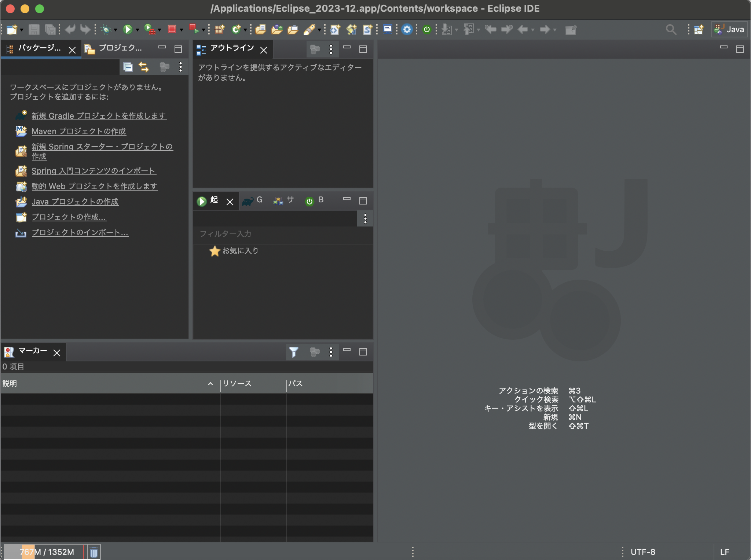Image resolution: width=751 pixels, height=560 pixels.
Task: Click the Redo arrow icon
Action: pyautogui.click(x=85, y=29)
